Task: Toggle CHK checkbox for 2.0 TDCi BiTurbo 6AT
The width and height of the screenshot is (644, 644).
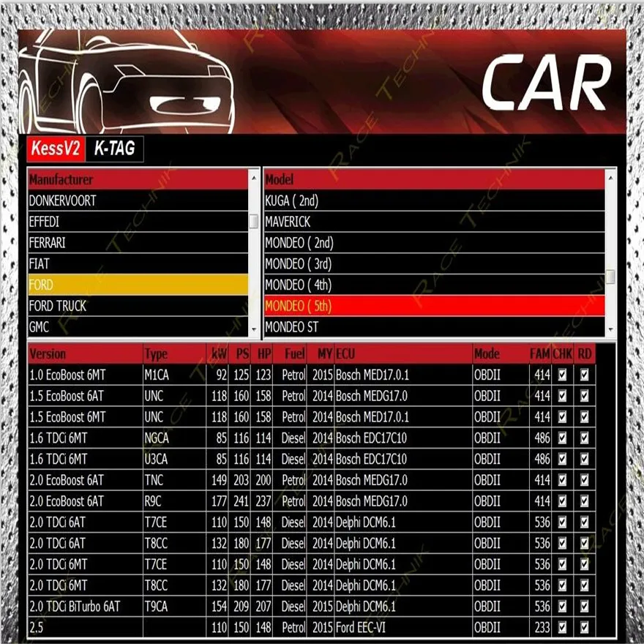Action: point(562,606)
